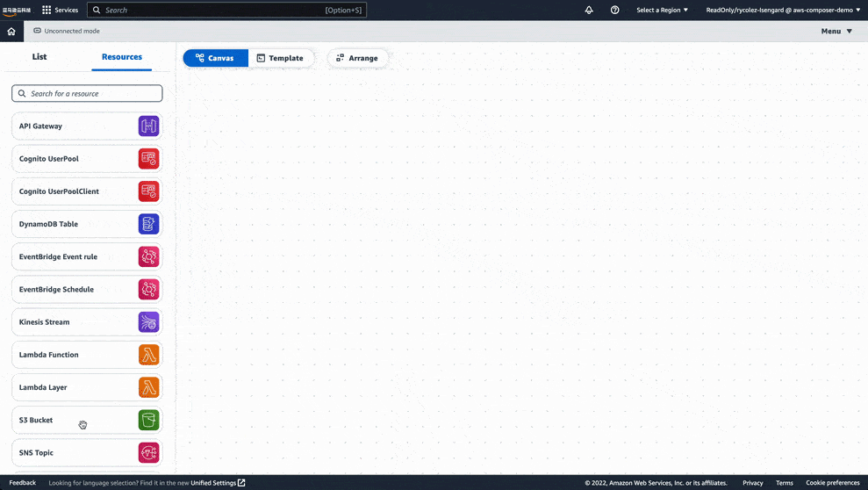The height and width of the screenshot is (490, 868).
Task: Select the SNS Topic label text
Action: coord(37,453)
